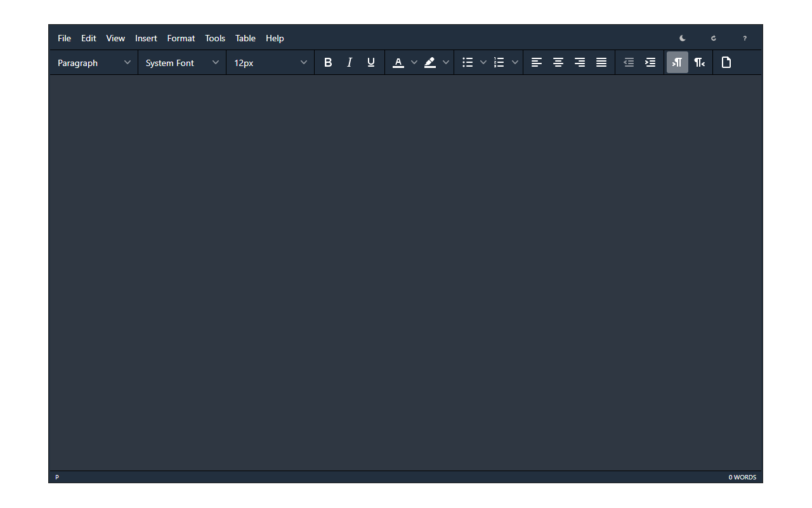812x508 pixels.
Task: Select left-to-right text direction
Action: [x=677, y=62]
